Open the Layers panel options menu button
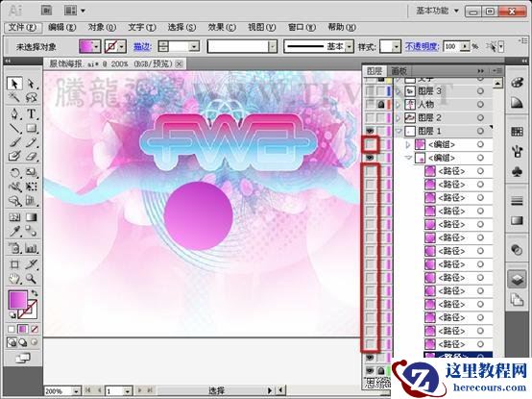Screen dimensions: 532x399 [x=497, y=70]
